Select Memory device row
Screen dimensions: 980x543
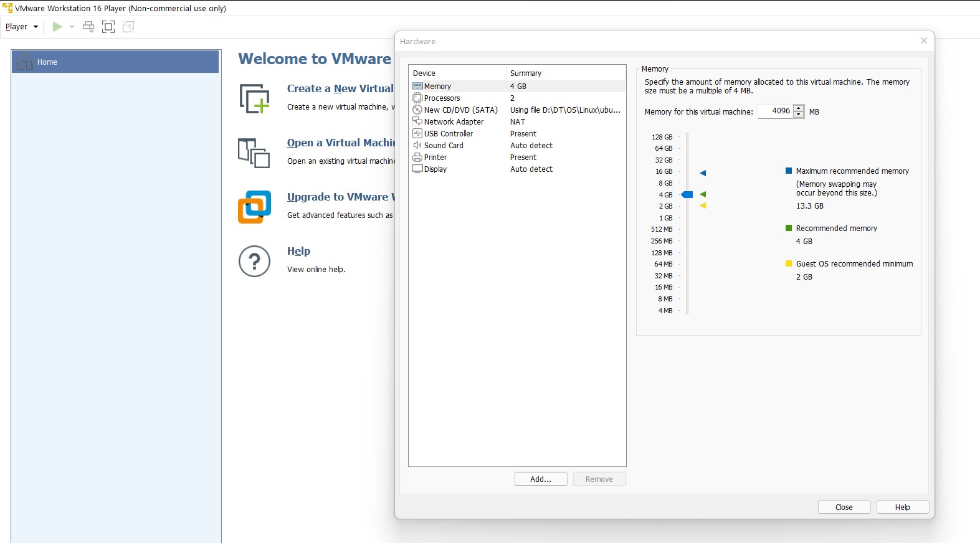pyautogui.click(x=517, y=87)
